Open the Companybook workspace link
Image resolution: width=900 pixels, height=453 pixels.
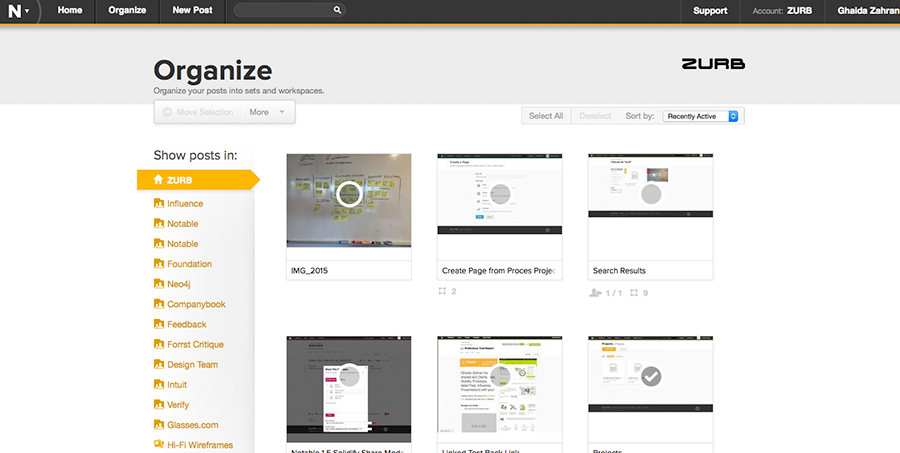tap(196, 304)
